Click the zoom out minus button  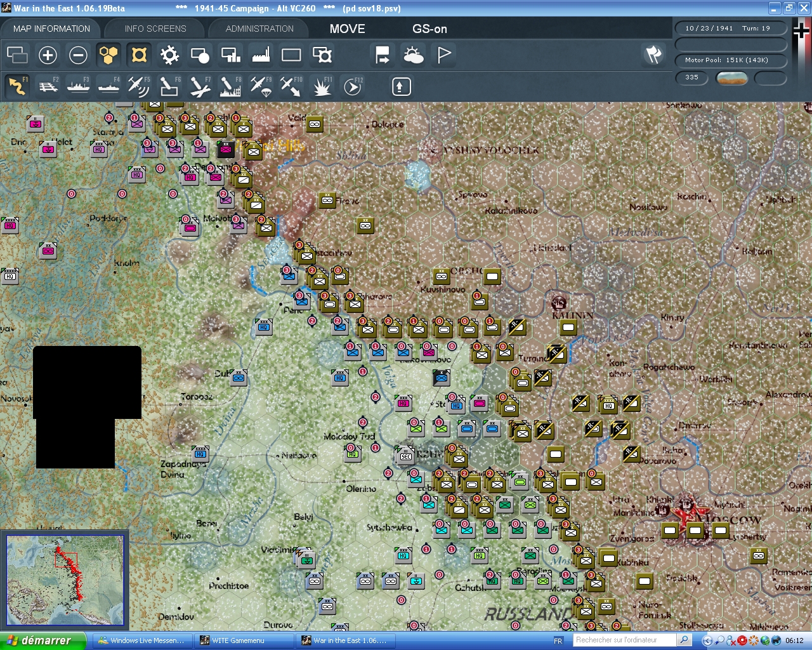(78, 55)
